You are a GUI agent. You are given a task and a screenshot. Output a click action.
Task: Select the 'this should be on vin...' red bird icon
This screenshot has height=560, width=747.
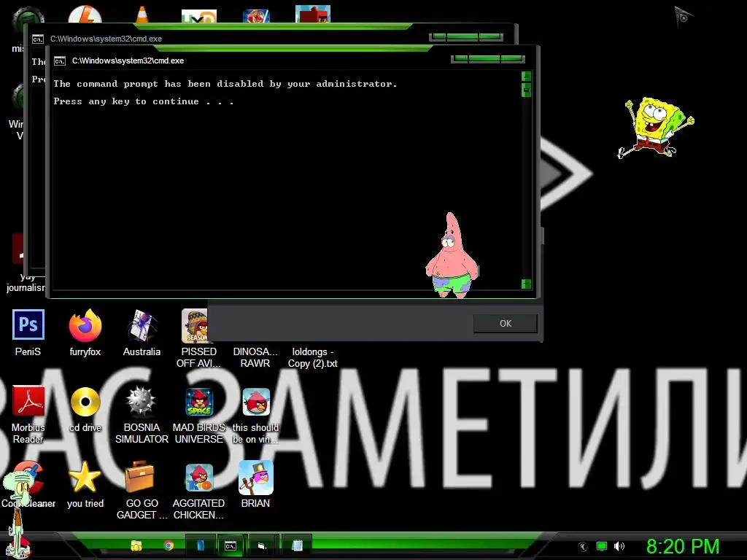[x=256, y=402]
